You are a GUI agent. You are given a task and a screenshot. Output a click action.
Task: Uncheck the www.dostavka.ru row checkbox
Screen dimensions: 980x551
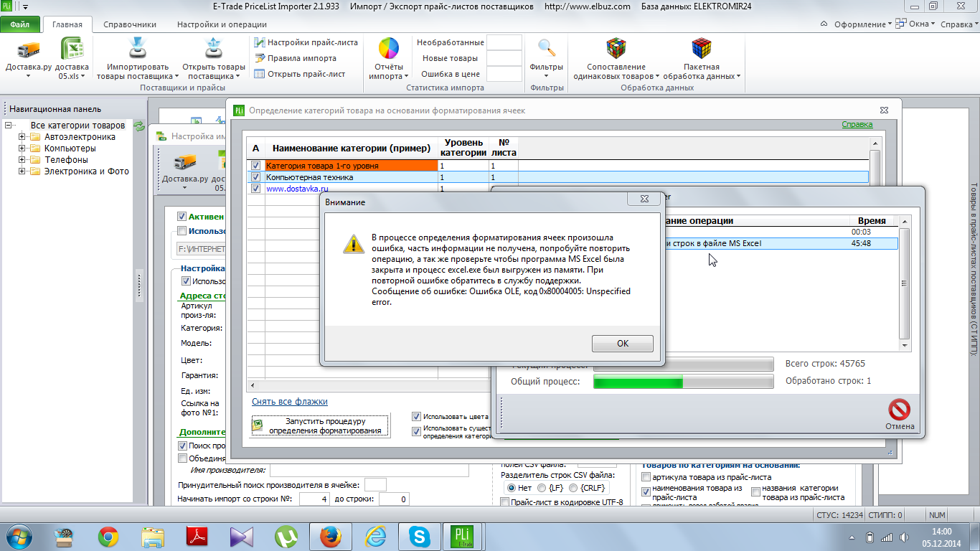point(255,189)
